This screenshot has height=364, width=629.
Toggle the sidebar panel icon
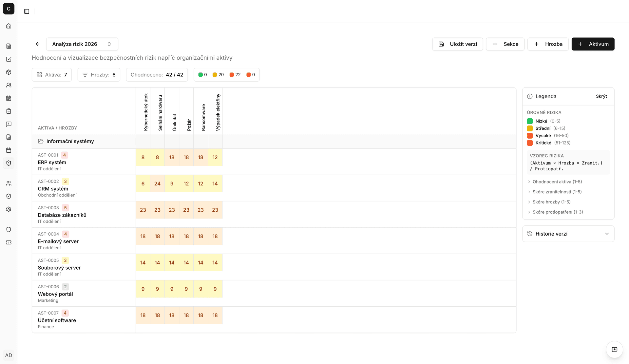pos(27,11)
